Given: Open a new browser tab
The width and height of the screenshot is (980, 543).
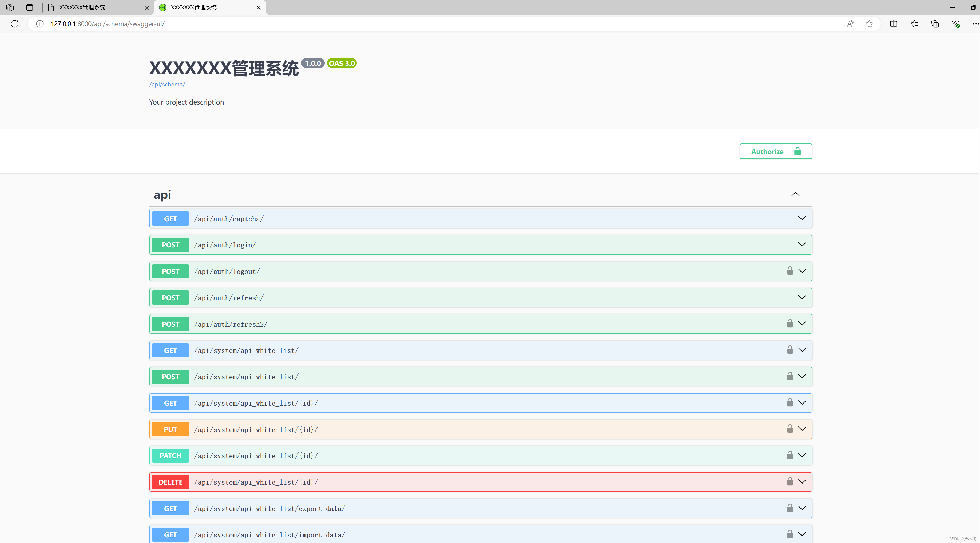Looking at the screenshot, I should click(276, 7).
